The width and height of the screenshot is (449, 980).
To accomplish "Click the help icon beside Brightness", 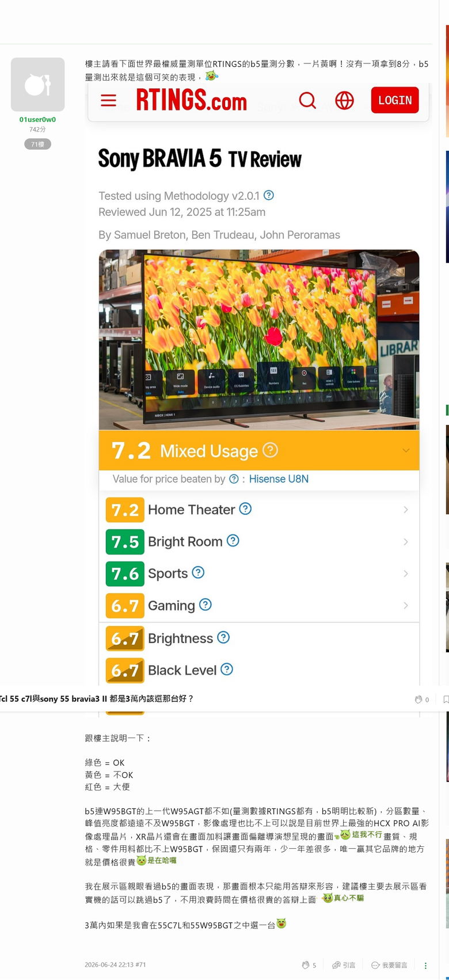I will point(223,637).
